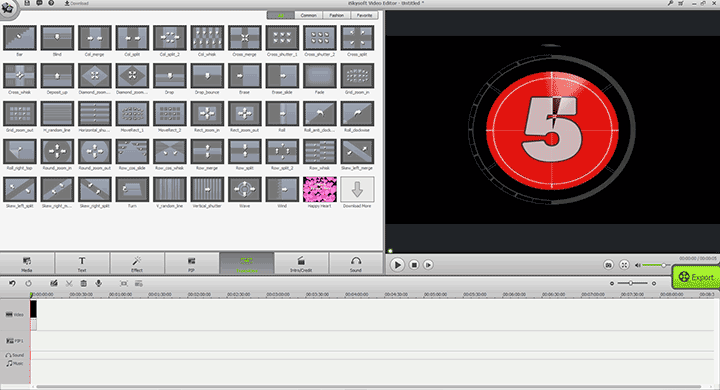The height and width of the screenshot is (390, 720).
Task: Split clip with scissors tool
Action: [69, 283]
